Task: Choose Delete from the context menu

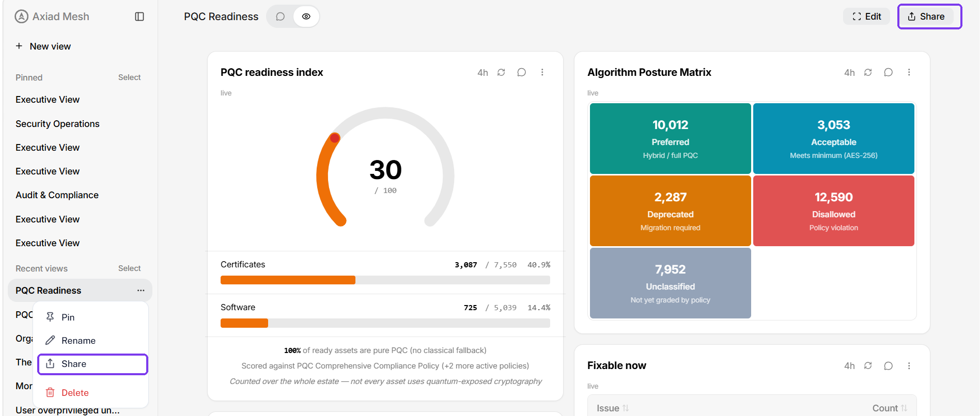Action: [x=91, y=393]
